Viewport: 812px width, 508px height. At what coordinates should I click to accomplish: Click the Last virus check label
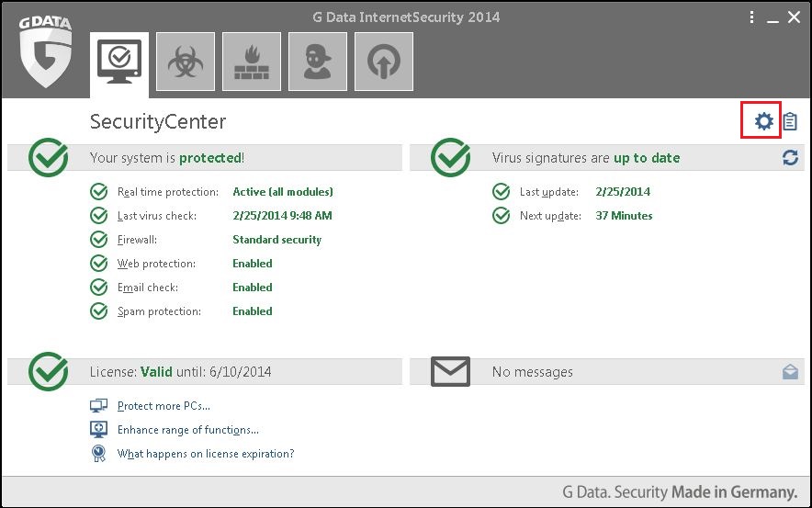(157, 216)
